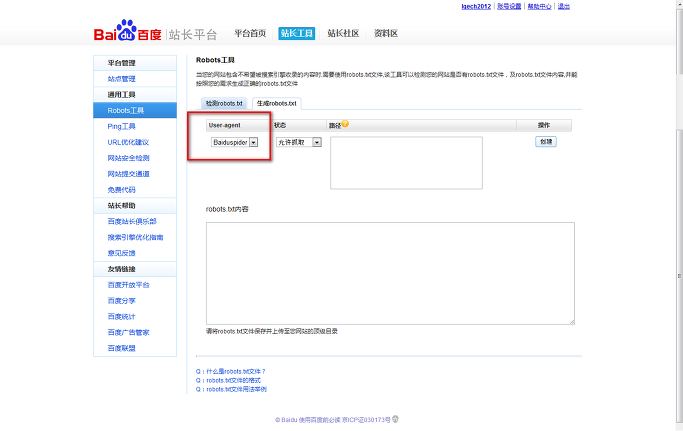
Task: Click the robots.txt内容 textarea resize handle
Action: (x=572, y=322)
